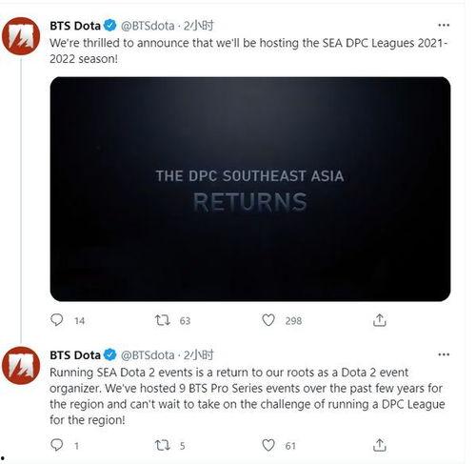The width and height of the screenshot is (476, 464).
Task: Open BTS Dota avatar on first tweet
Action: tap(21, 36)
